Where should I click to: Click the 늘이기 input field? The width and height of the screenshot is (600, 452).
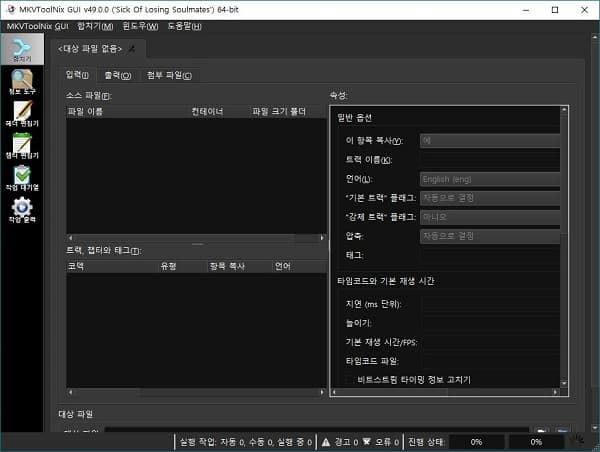point(491,323)
